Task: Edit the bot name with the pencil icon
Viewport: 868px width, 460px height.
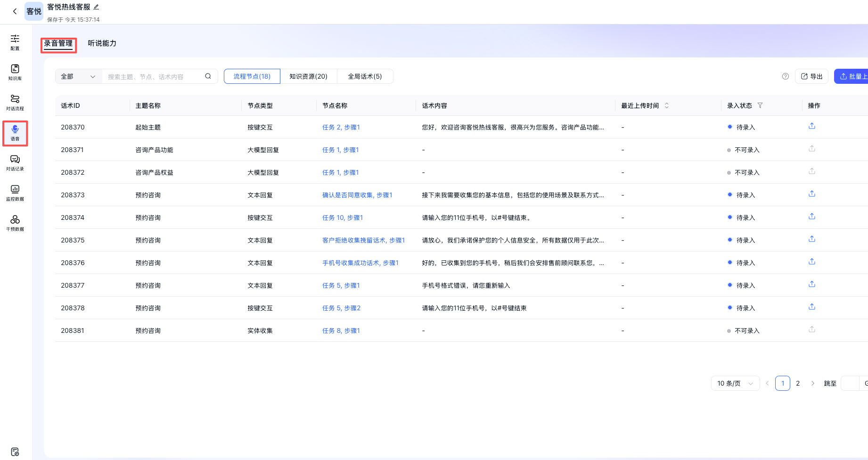Action: 96,7
